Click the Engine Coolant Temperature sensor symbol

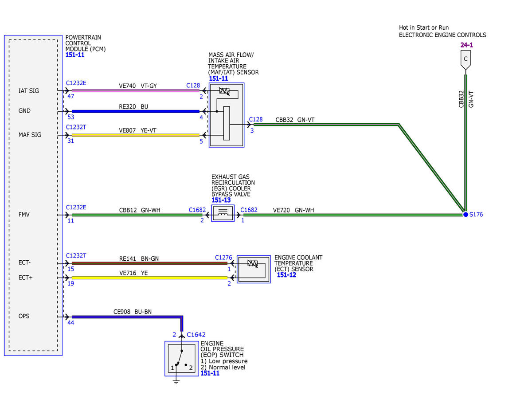tap(254, 269)
